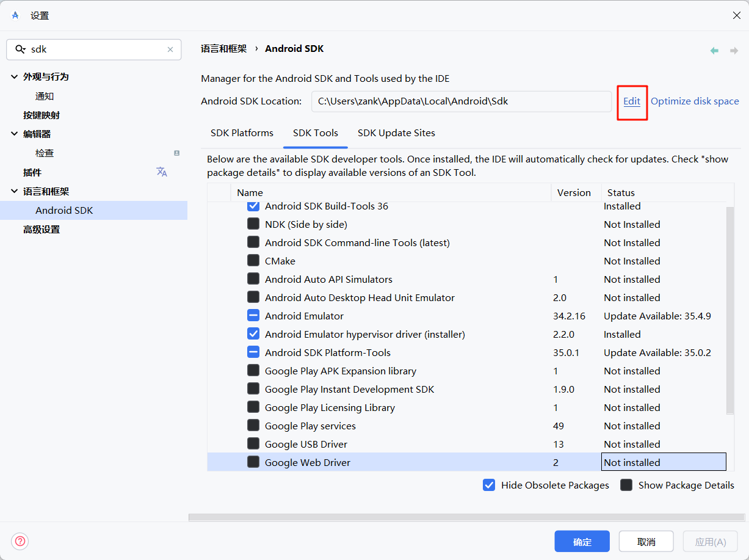Click the icon next to 检查
The height and width of the screenshot is (560, 749).
(x=176, y=153)
